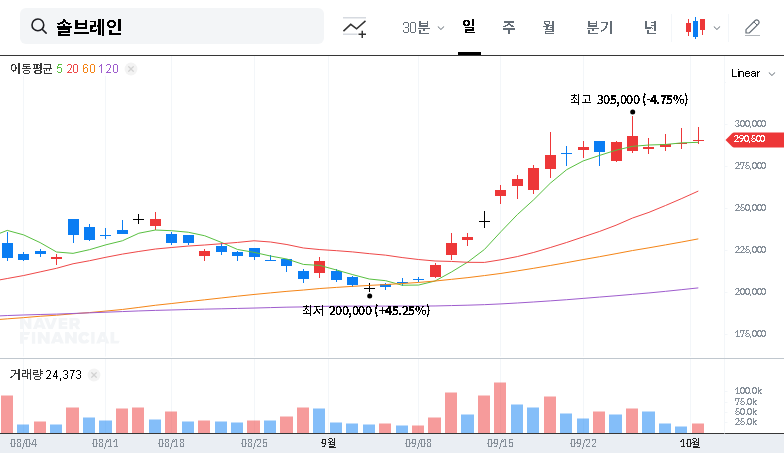Viewport: 784px width, 453px height.
Task: Open the add indicator chart icon
Action: [354, 28]
